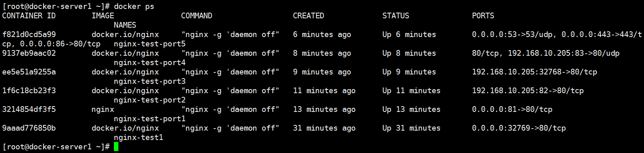Click the nginx-test-port4 container name
The image size is (644, 153).
(150, 63)
